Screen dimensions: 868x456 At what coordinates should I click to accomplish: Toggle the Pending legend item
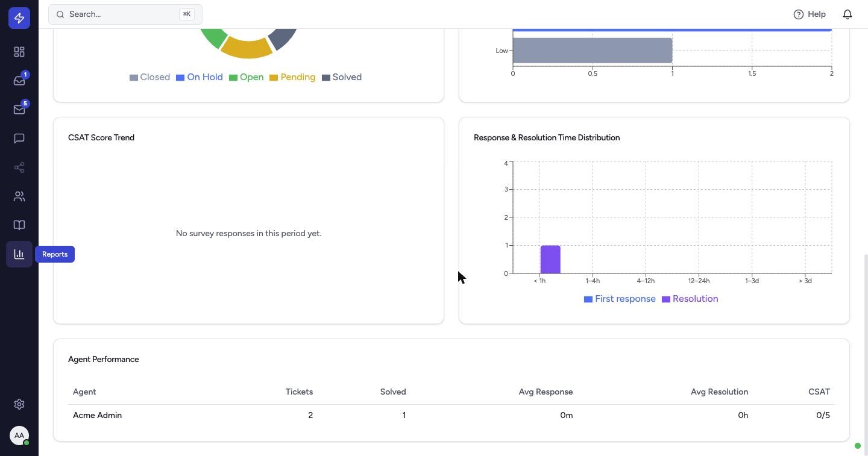coord(292,77)
